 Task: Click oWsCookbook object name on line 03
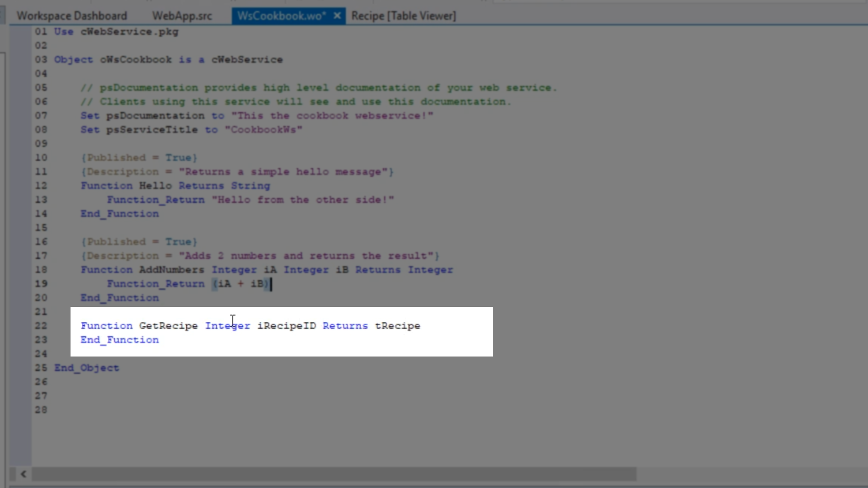[x=136, y=60]
